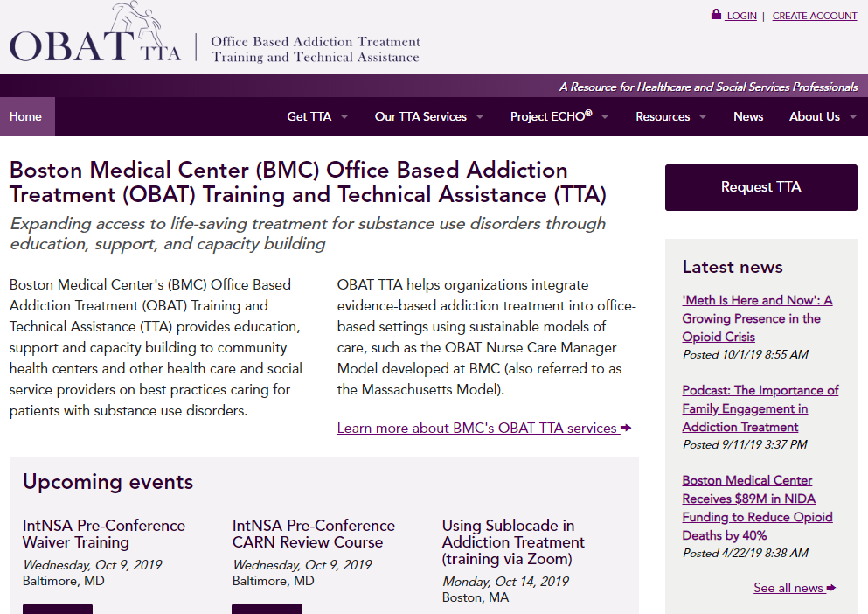Screen dimensions: 868x614
Task: Click the lock icon beside LOGIN
Action: point(716,14)
